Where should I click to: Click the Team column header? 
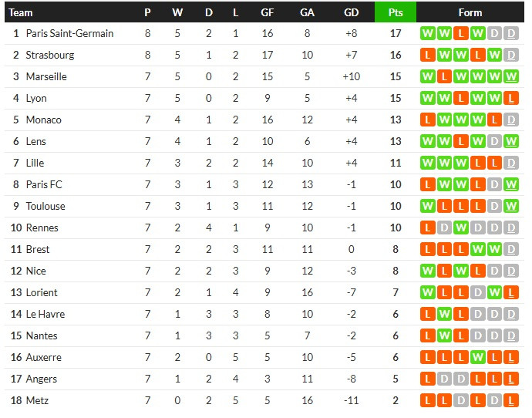coord(21,12)
